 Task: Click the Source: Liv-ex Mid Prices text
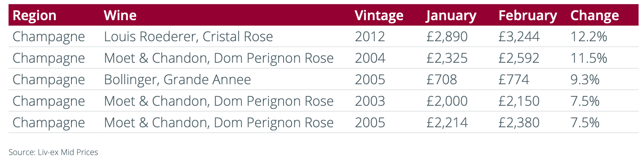[x=53, y=153]
